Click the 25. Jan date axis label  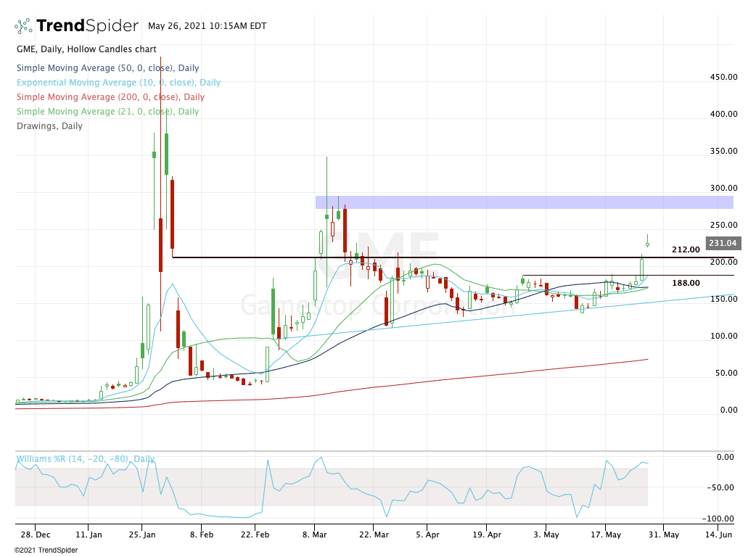(x=141, y=535)
